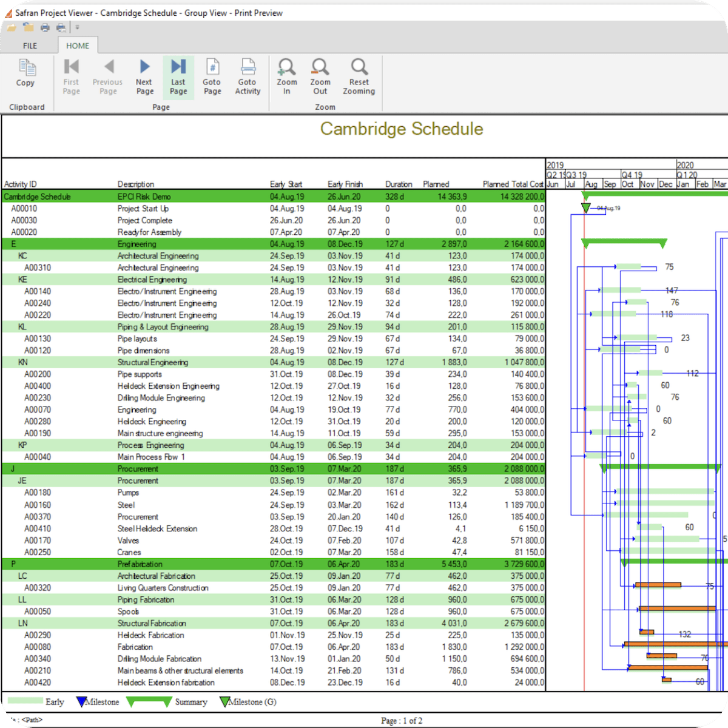Click the Print icon on quick access toolbar
Image resolution: width=728 pixels, height=728 pixels.
pos(44,27)
